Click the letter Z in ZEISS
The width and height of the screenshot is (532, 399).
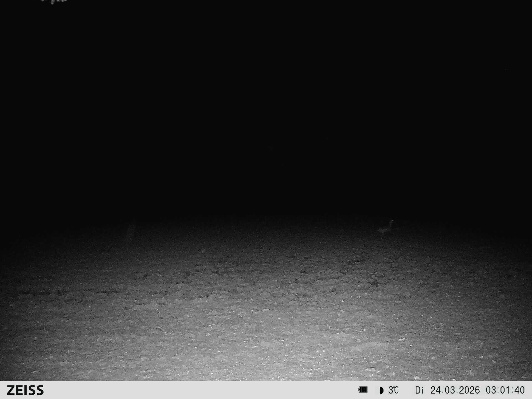click(x=11, y=390)
